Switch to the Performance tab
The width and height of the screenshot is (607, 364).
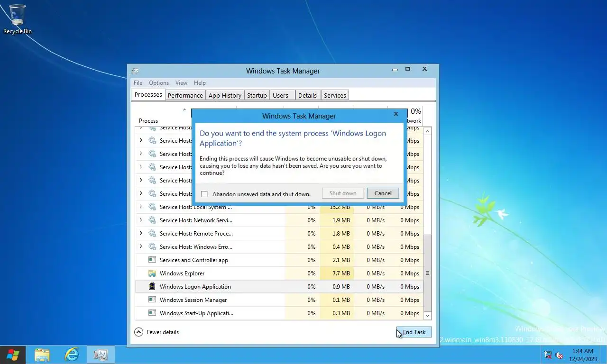(x=185, y=95)
